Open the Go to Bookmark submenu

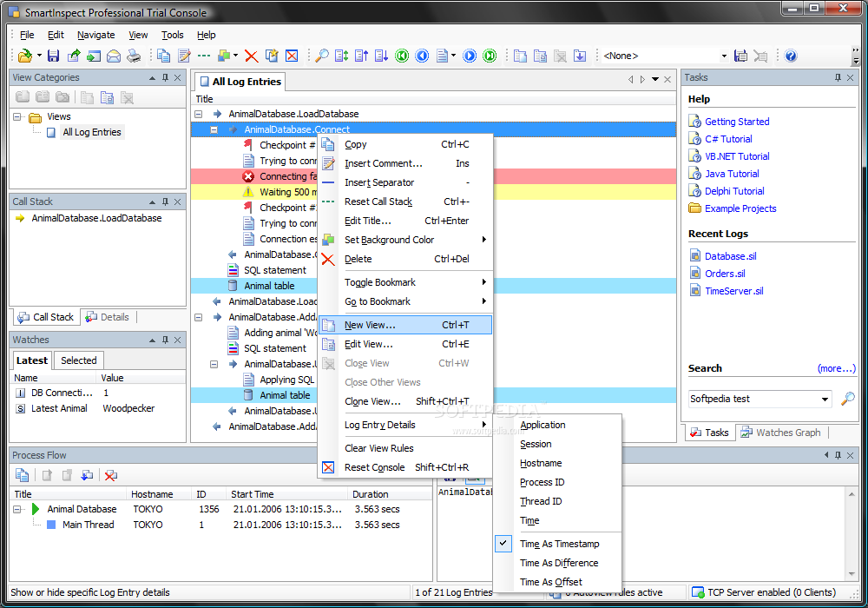coord(405,301)
